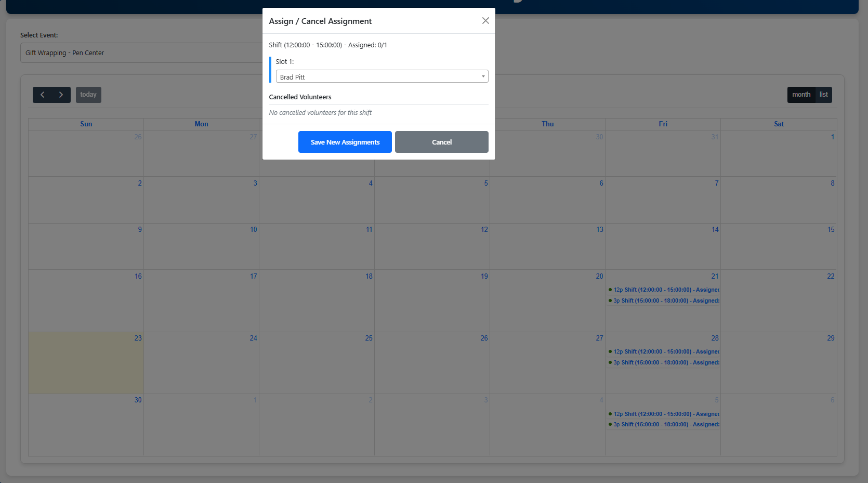Viewport: 868px width, 483px height.
Task: Close the Assign / Cancel Assignment dialog
Action: pyautogui.click(x=485, y=20)
